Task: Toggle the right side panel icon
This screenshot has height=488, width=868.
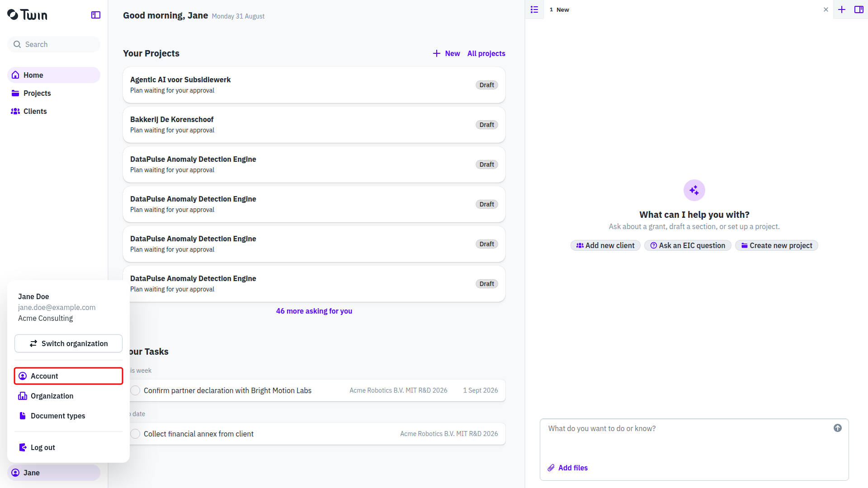Action: pyautogui.click(x=859, y=9)
